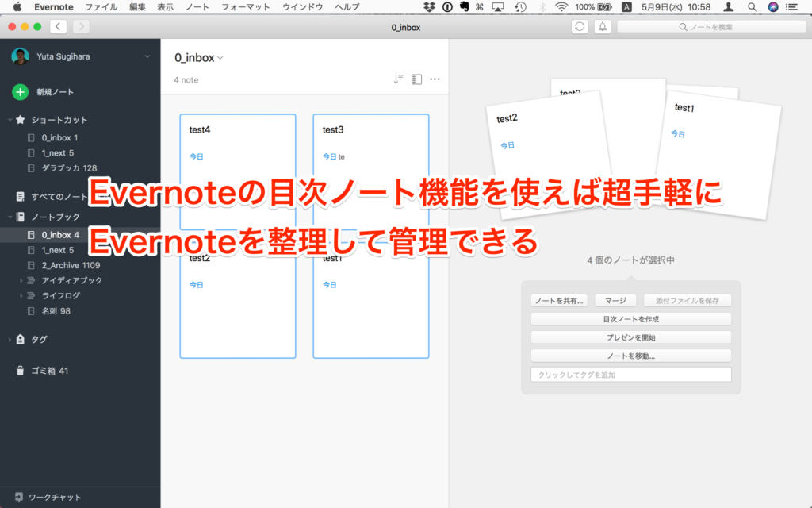Open the フォーマット menu
Screen dimensions: 812x508
click(246, 6)
